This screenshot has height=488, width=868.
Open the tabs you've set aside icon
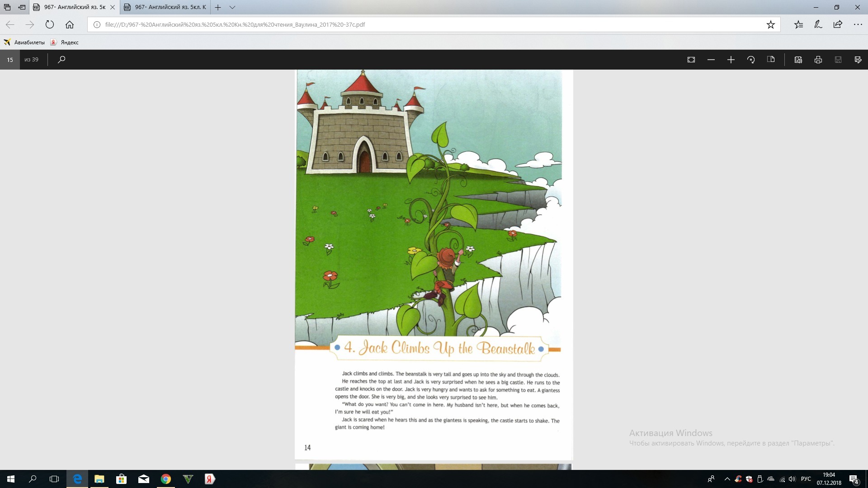(7, 7)
